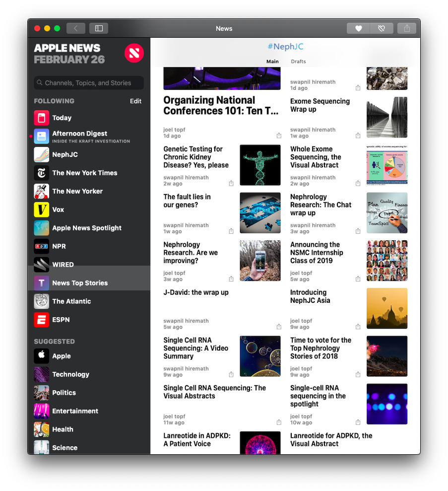Click the blue puzzle DNA thumbnail
This screenshot has width=448, height=491.
(x=260, y=213)
